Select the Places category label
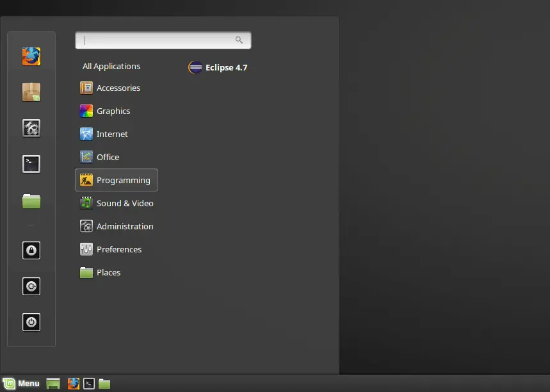Viewport: 550px width, 392px height. [x=108, y=273]
